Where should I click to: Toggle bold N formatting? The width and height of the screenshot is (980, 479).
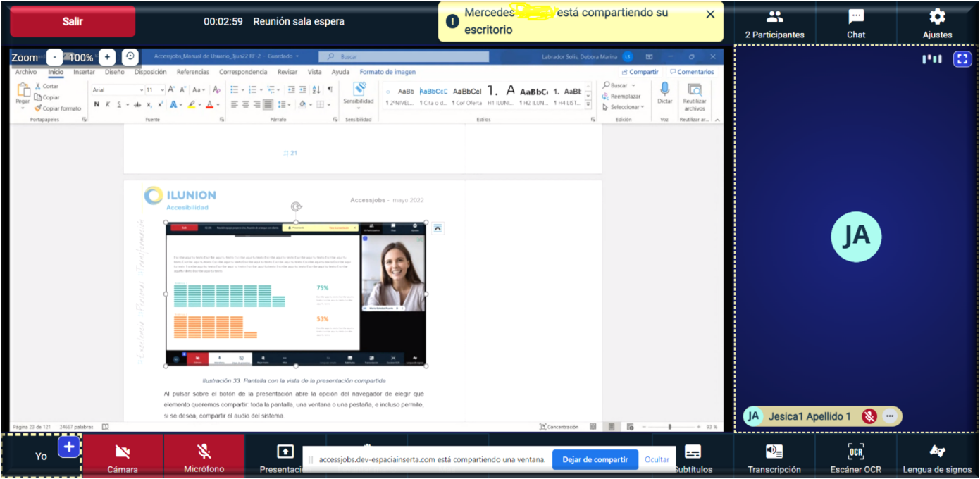(97, 104)
